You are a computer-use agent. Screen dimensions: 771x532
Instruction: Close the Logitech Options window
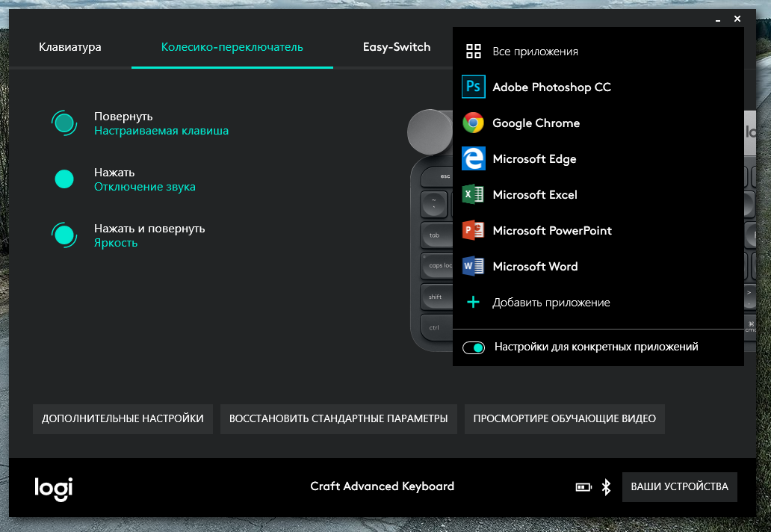(737, 19)
